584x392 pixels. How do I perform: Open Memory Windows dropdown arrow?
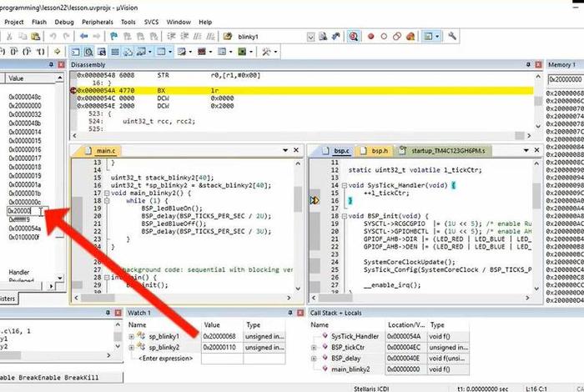(170, 52)
